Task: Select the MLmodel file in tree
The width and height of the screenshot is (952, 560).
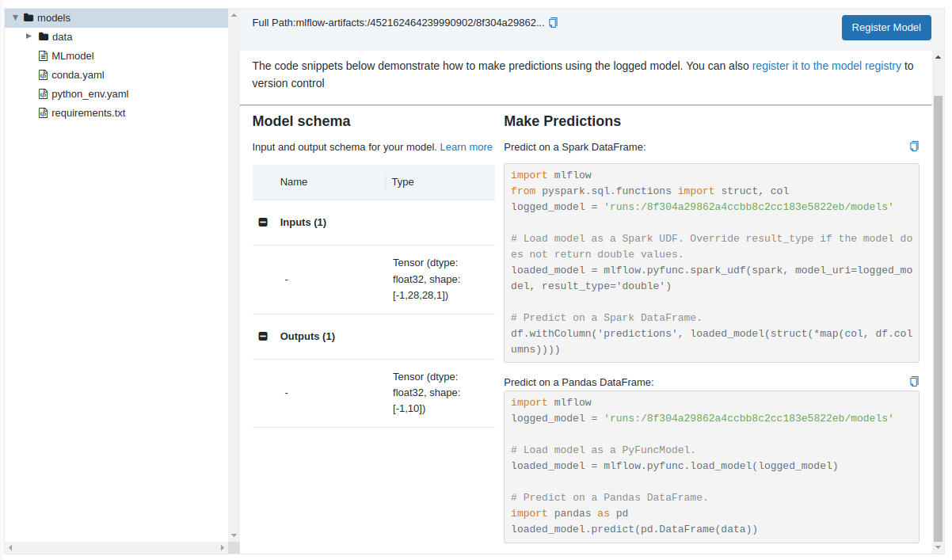Action: coord(73,56)
